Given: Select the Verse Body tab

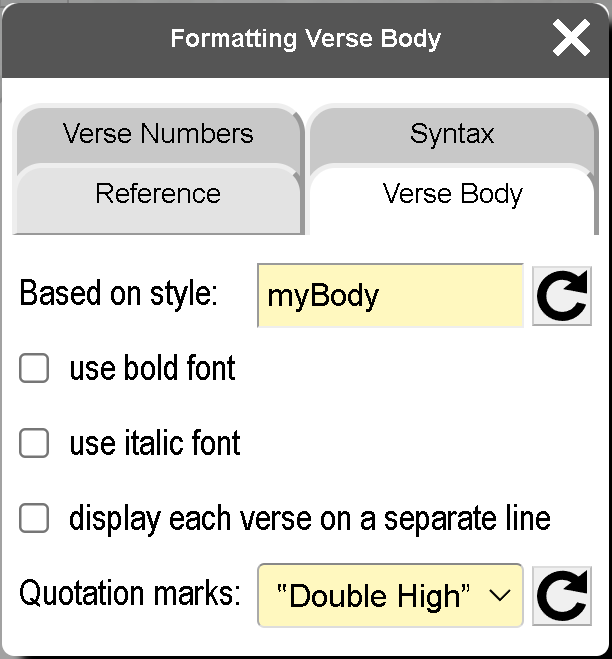Looking at the screenshot, I should [x=452, y=194].
